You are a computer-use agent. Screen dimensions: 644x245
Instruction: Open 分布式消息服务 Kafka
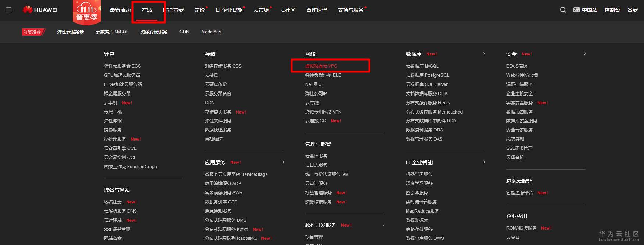(227, 230)
